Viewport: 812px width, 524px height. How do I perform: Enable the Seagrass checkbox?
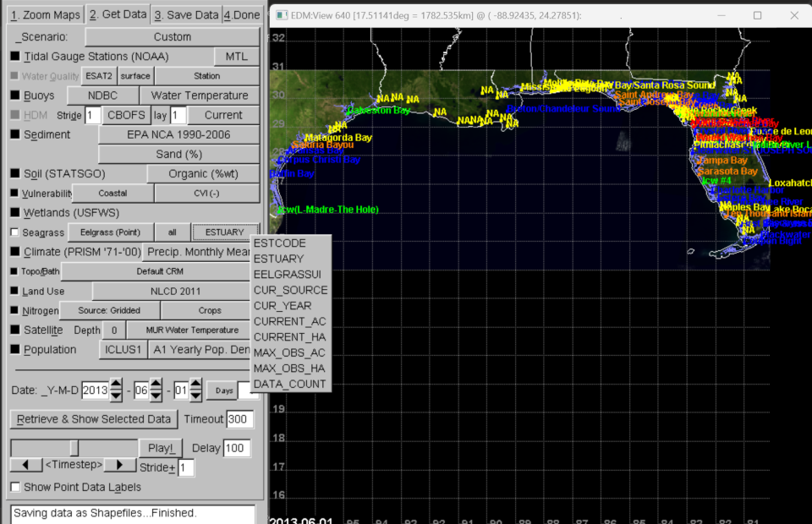tap(14, 232)
